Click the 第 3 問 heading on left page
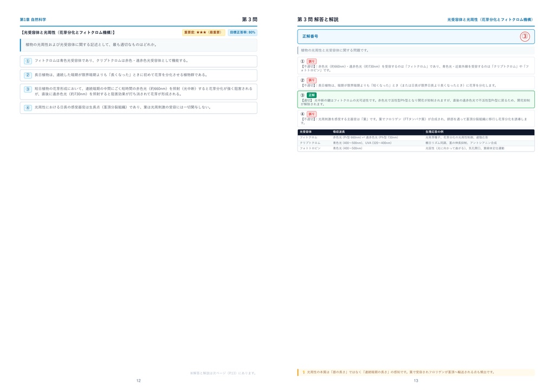 (249, 19)
